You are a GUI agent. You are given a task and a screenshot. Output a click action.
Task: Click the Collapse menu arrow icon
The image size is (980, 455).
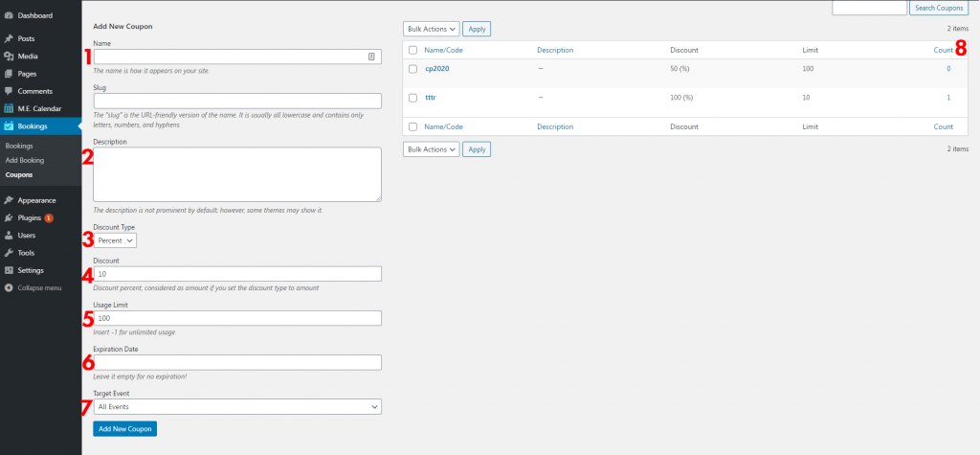9,287
